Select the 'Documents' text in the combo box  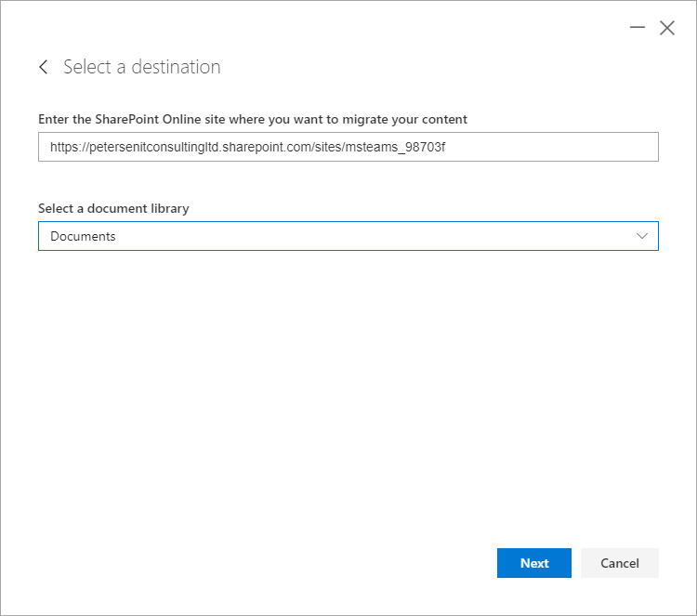tap(83, 236)
